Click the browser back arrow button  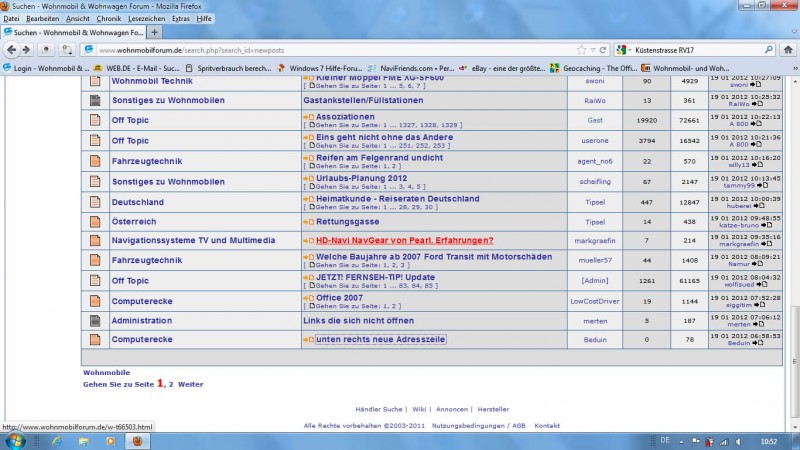(x=12, y=49)
